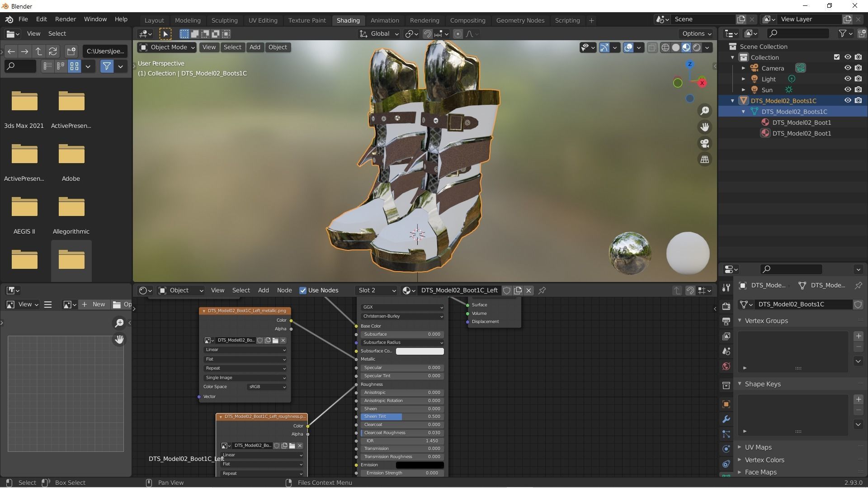Open sRGB color space dropdown
868x488 pixels.
[267, 387]
